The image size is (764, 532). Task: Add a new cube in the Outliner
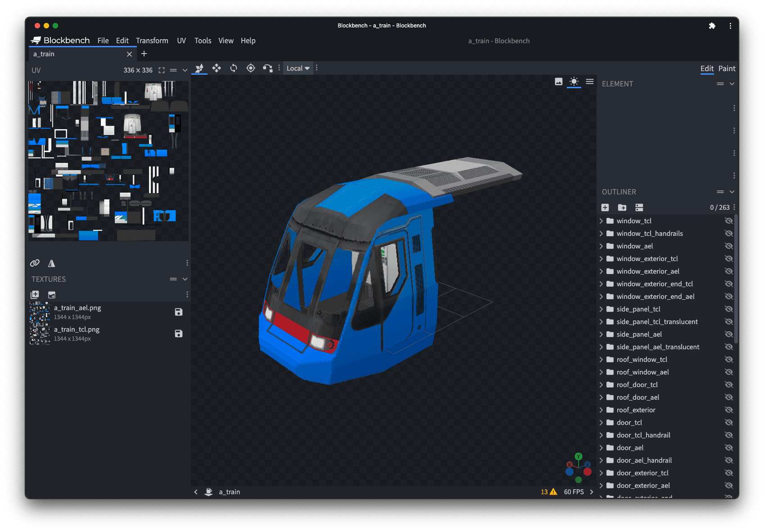pos(605,207)
